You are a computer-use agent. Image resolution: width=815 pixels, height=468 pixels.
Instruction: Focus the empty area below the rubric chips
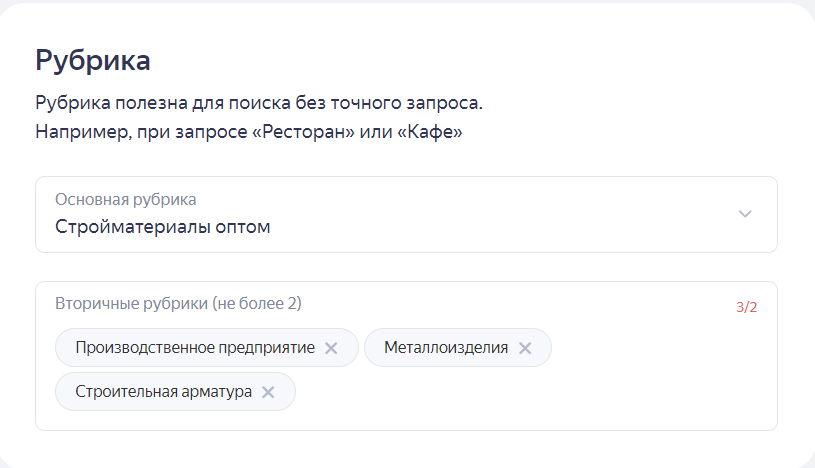click(400, 420)
